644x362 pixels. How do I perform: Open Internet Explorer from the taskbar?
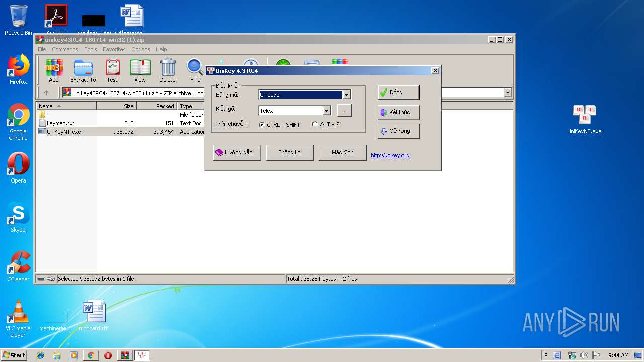pos(40,355)
